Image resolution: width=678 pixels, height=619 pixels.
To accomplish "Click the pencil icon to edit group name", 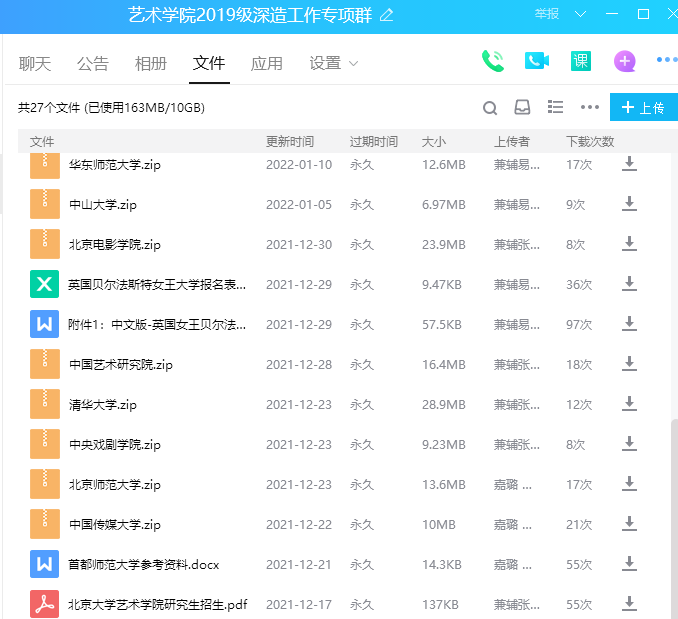I will 387,15.
